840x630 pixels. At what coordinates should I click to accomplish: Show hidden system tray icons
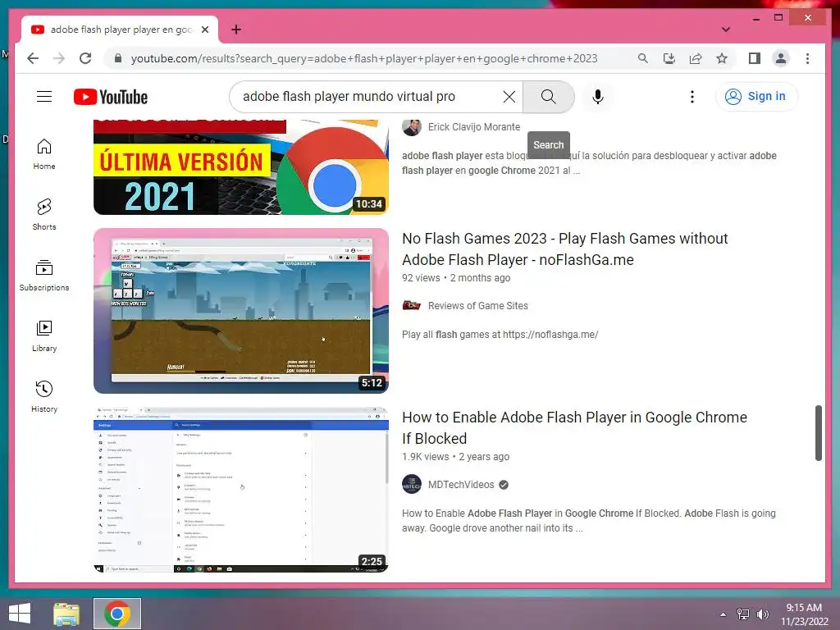click(724, 614)
